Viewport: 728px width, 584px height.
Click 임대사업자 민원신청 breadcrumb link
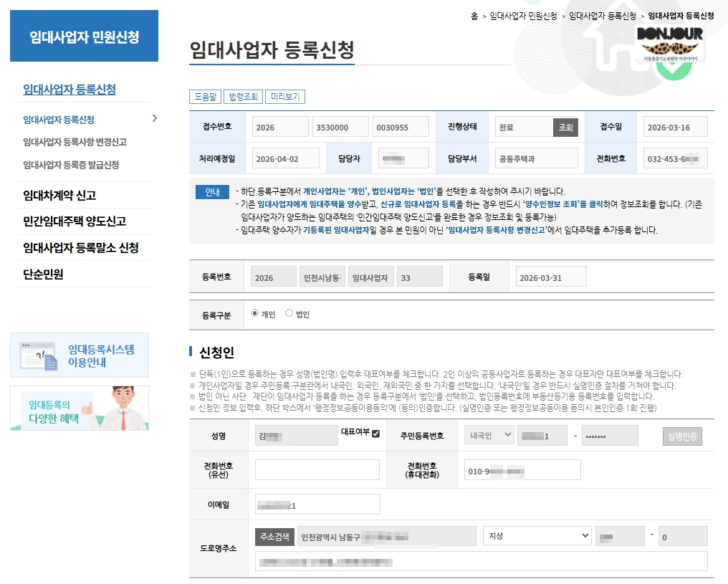523,16
